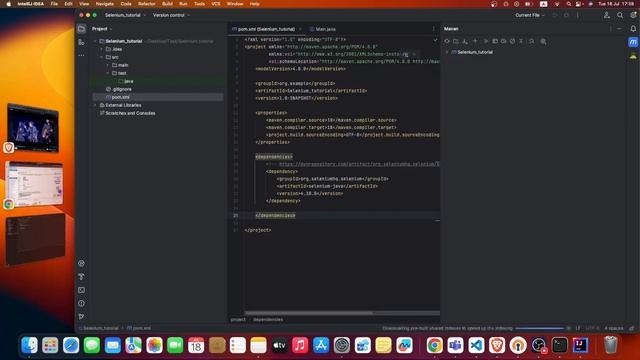
Task: Close the pom.xml editor tab
Action: [300, 29]
